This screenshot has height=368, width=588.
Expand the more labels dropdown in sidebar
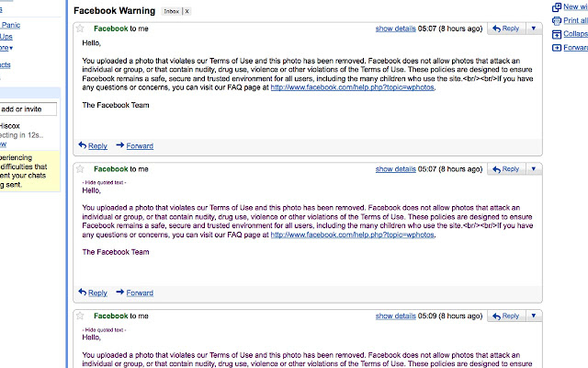click(6, 48)
